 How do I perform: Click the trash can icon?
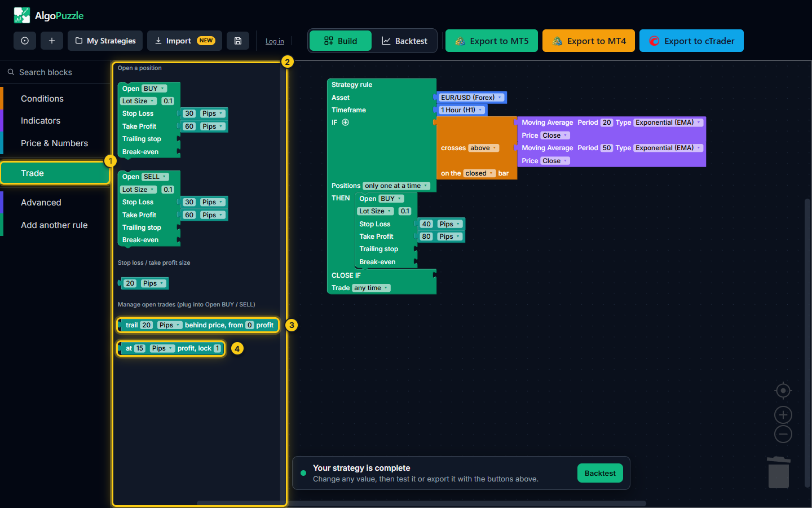[x=779, y=472]
